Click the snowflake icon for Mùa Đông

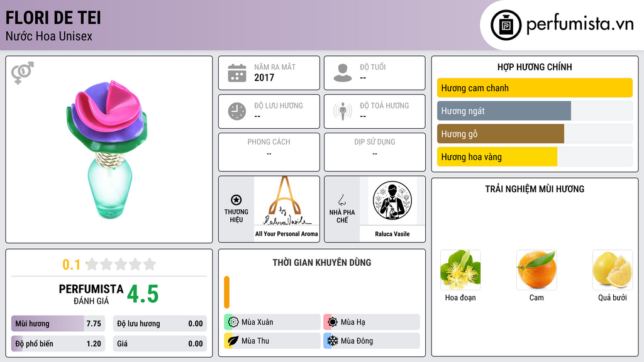(x=333, y=341)
